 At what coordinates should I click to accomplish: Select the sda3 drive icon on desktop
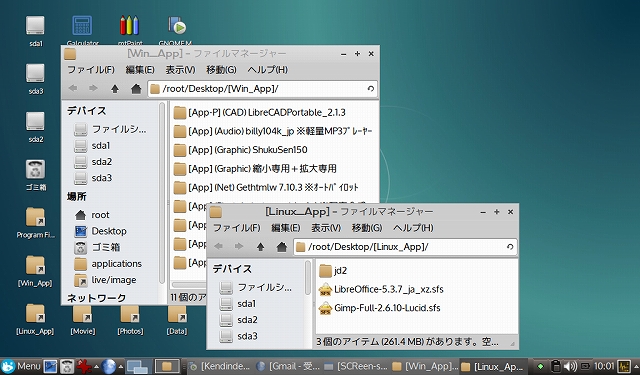point(36,74)
